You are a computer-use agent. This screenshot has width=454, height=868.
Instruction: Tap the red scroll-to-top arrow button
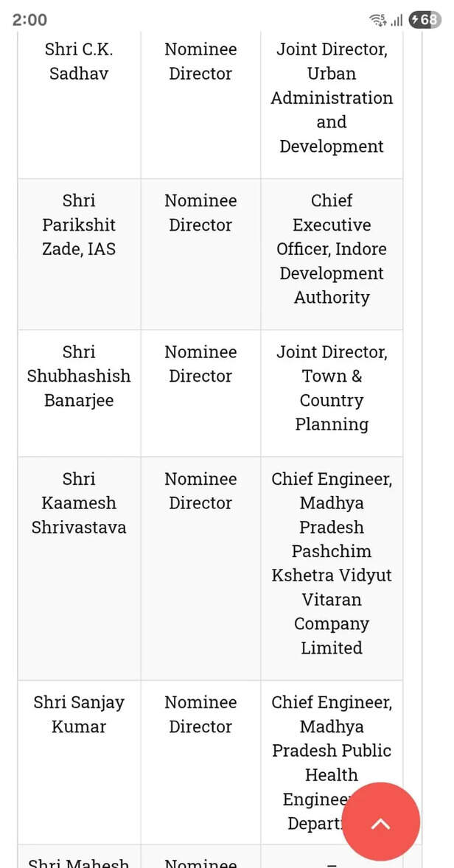coord(381,825)
